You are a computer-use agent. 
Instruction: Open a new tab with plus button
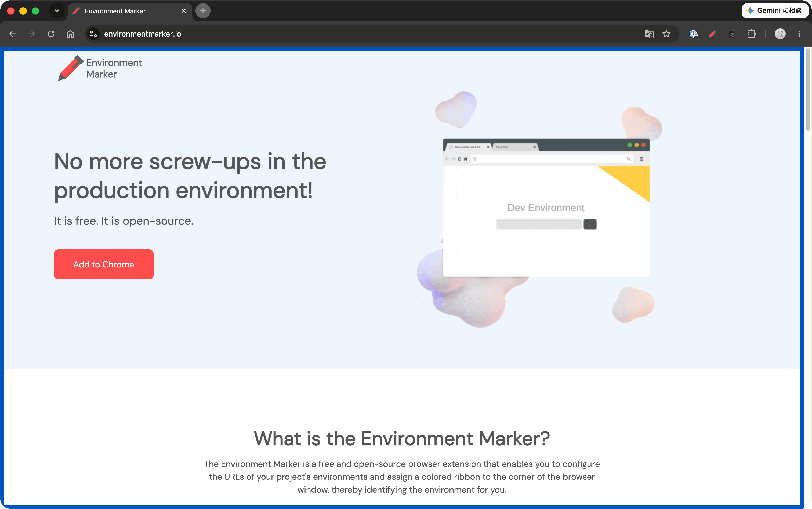(x=203, y=11)
